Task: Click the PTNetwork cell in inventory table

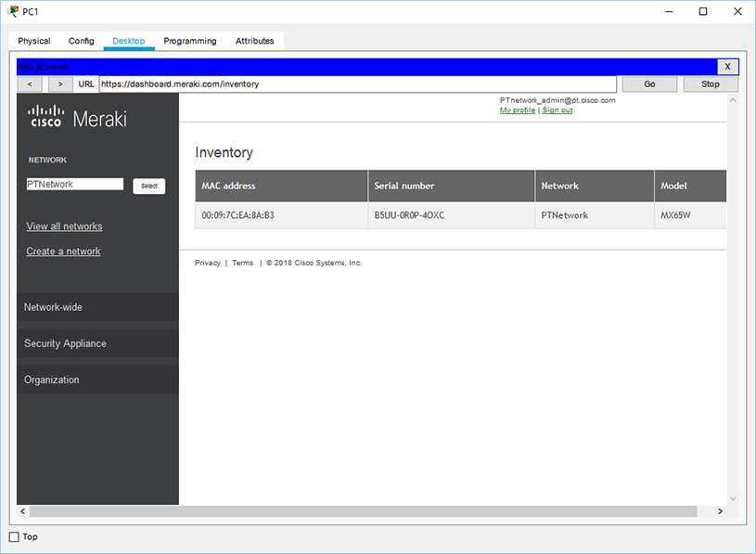Action: coord(594,215)
